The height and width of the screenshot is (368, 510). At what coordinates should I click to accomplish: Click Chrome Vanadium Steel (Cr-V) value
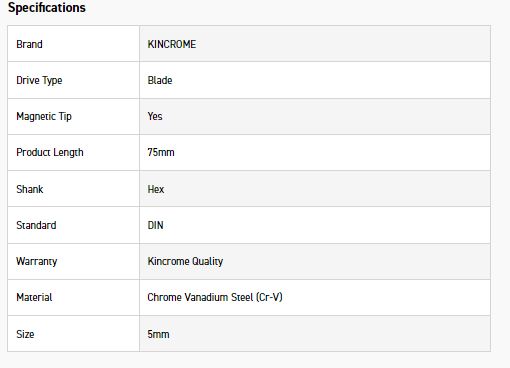(x=215, y=297)
